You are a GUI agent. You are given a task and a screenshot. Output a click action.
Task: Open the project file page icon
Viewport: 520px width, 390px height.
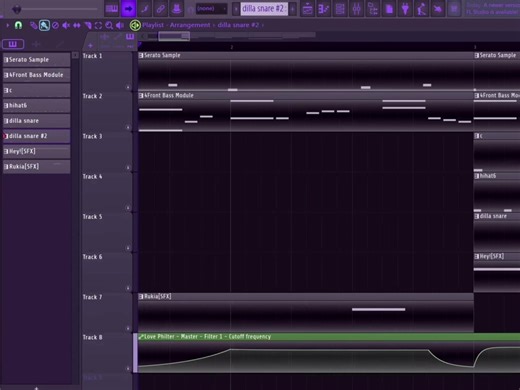click(x=389, y=9)
